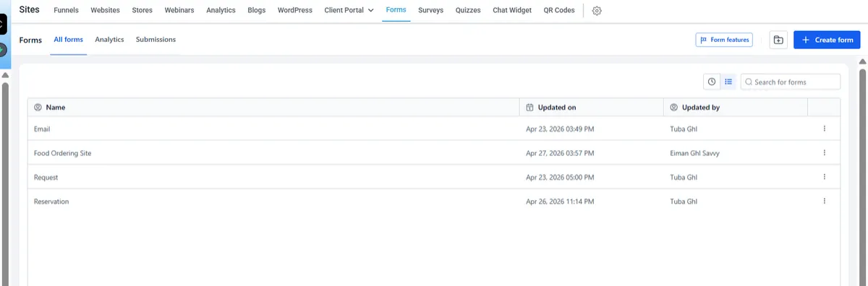Image resolution: width=868 pixels, height=286 pixels.
Task: Open the QR Codes tab
Action: pyautogui.click(x=559, y=11)
